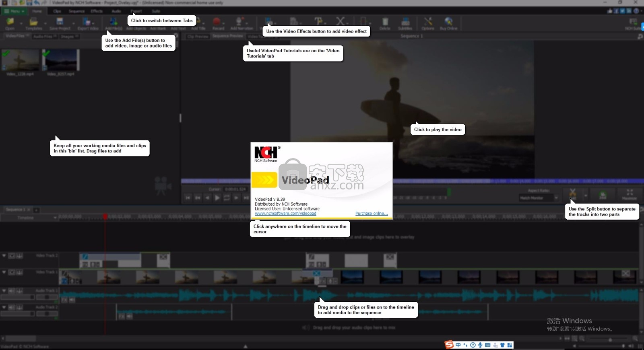Click the thumbs-up like icon

(610, 11)
